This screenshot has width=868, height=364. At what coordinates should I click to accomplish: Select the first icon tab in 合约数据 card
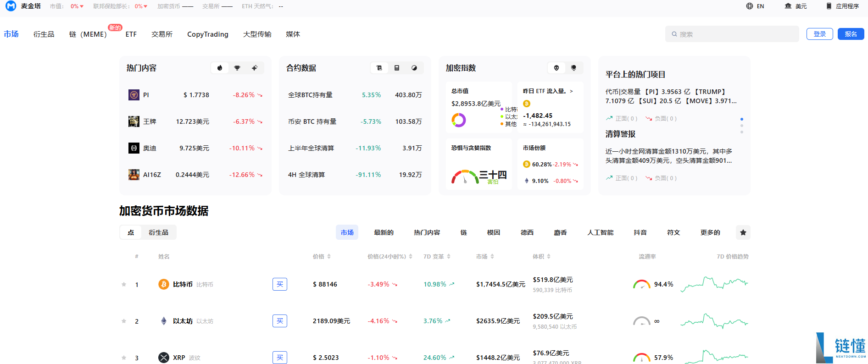tap(379, 68)
